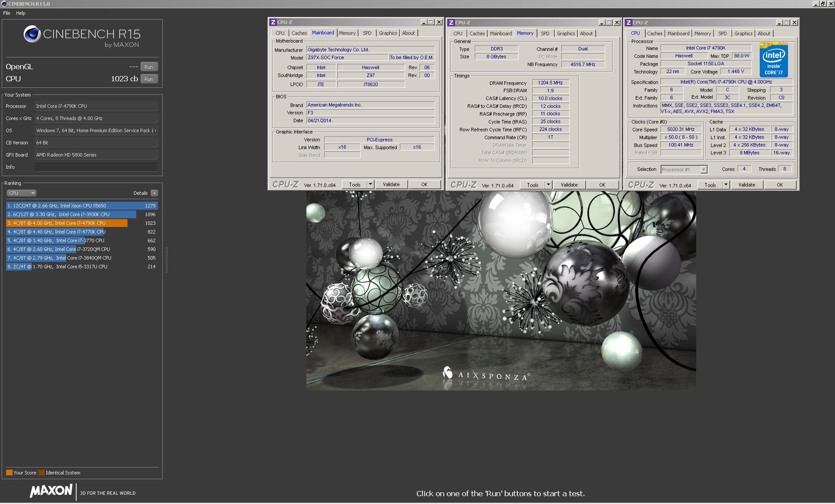Run the CPU benchmark test
Viewport: 835px width, 504px height.
pos(149,79)
